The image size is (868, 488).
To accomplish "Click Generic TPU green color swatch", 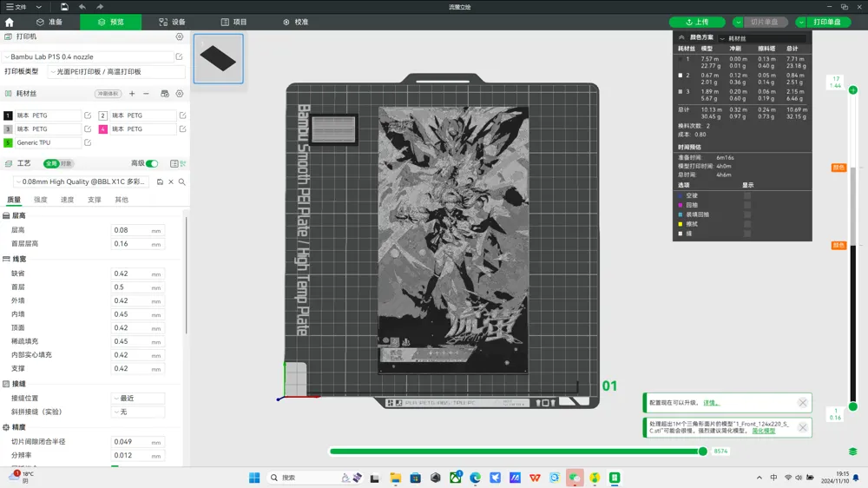I will coord(8,142).
